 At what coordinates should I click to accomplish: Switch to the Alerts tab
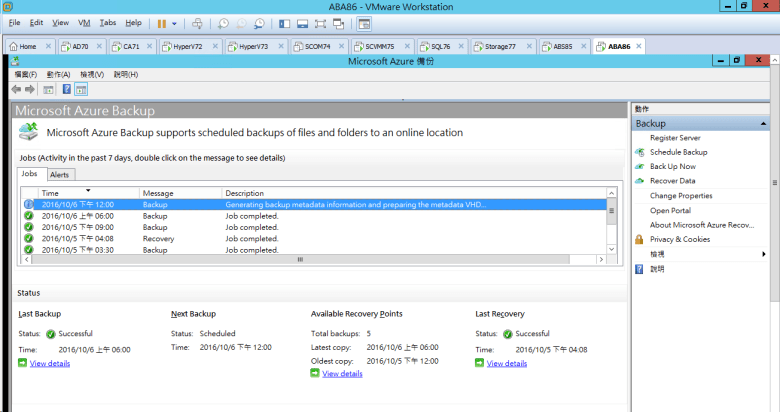tap(60, 174)
